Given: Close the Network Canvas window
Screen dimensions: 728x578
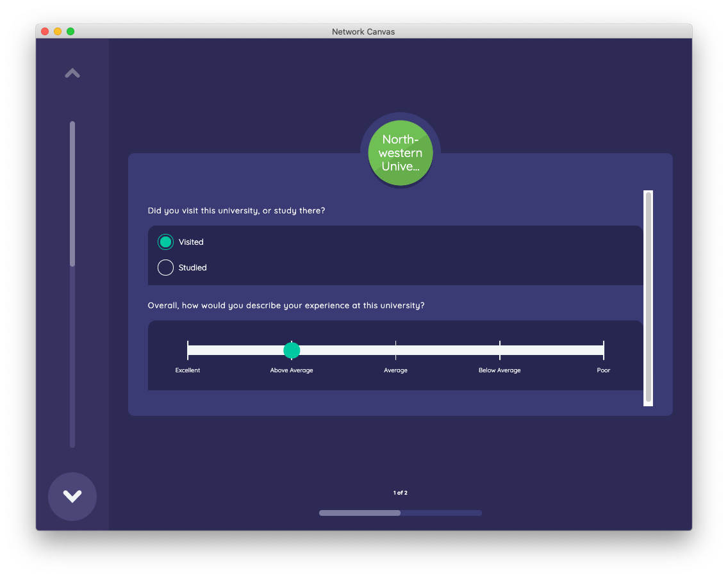Looking at the screenshot, I should point(45,31).
